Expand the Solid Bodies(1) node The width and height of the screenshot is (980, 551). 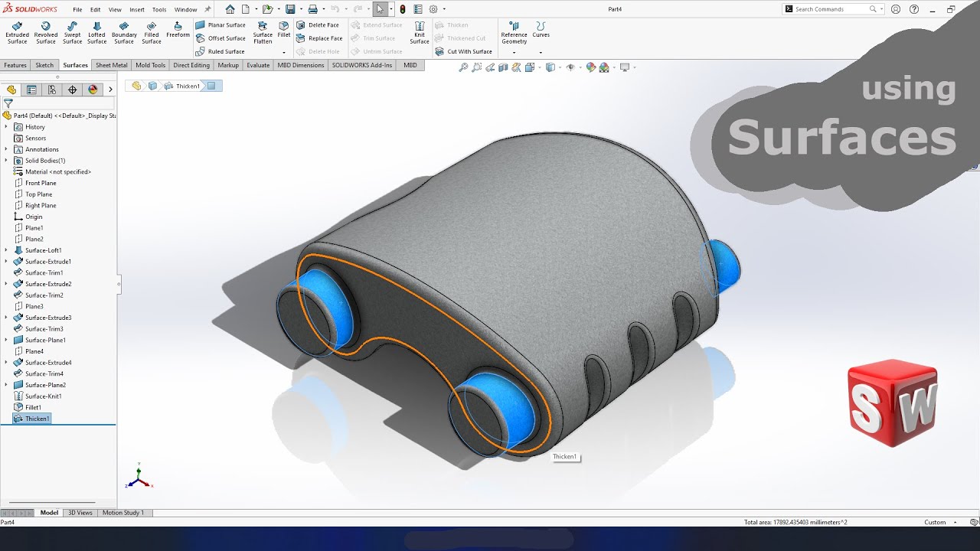(x=6, y=161)
